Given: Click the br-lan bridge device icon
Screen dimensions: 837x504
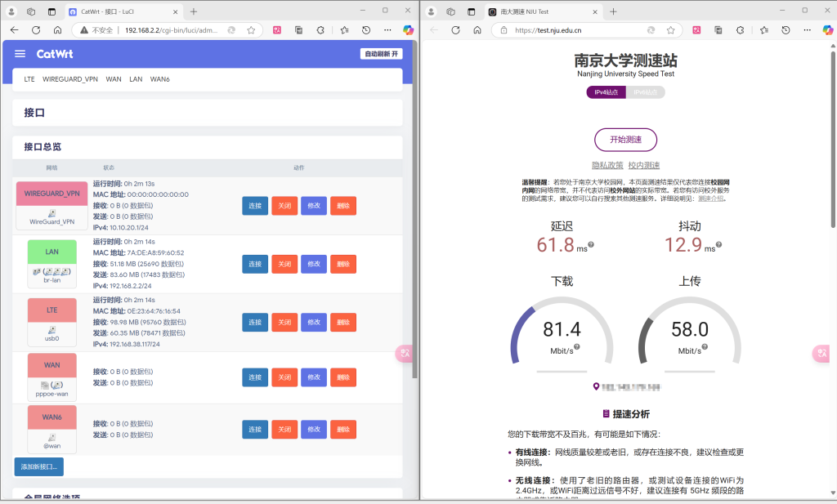Looking at the screenshot, I should (51, 272).
